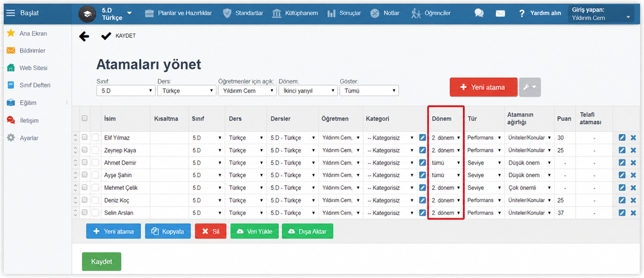Click the red Yeni atama button
This screenshot has height=278, width=644.
[484, 87]
